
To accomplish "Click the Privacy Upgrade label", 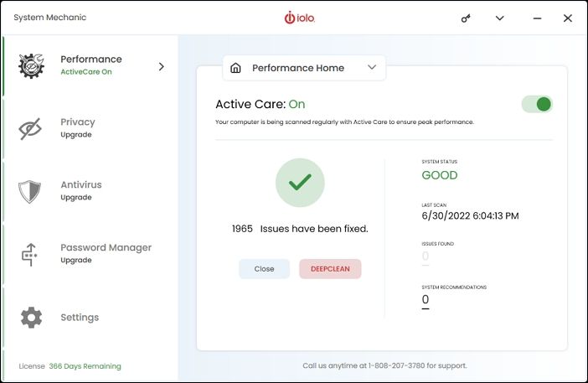I will [76, 135].
